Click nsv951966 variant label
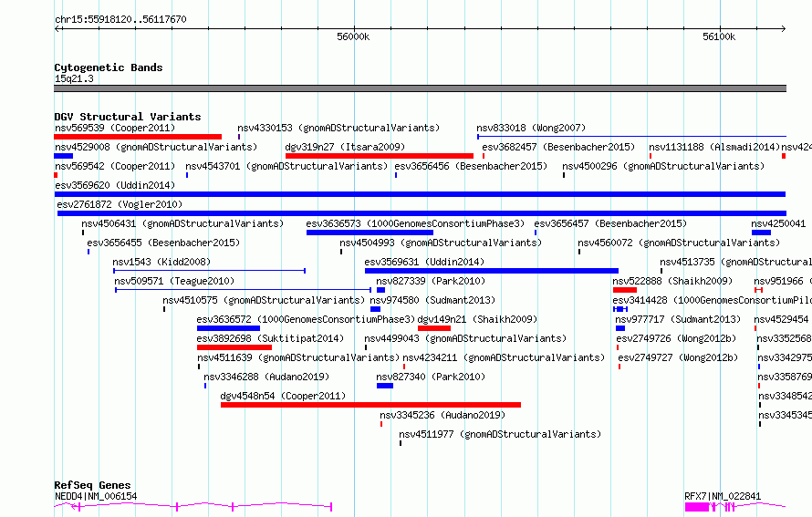 pos(782,281)
